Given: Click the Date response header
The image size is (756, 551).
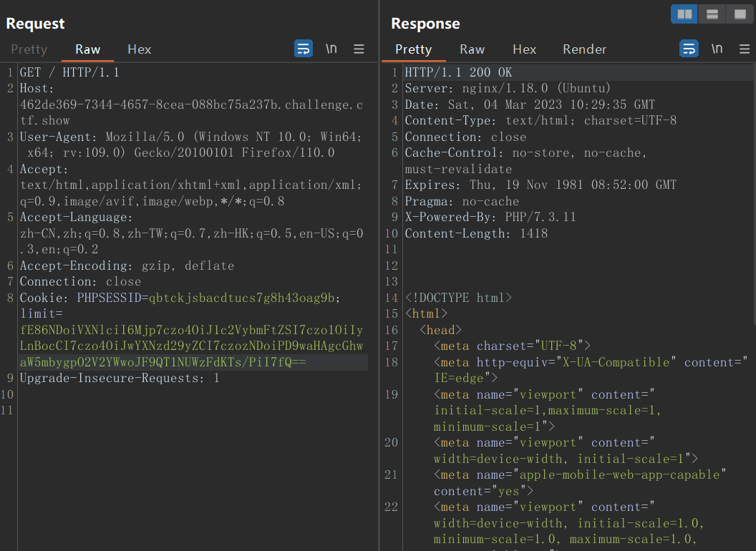Looking at the screenshot, I should click(530, 104).
